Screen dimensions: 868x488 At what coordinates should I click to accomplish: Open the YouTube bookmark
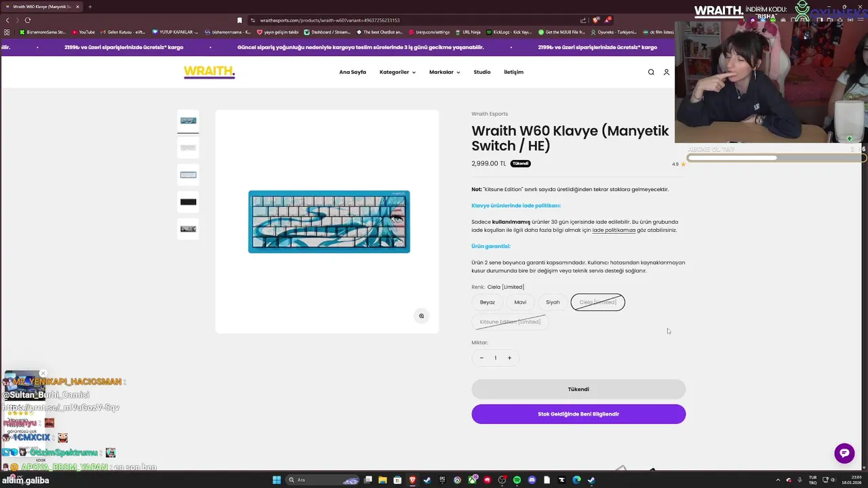(x=83, y=32)
